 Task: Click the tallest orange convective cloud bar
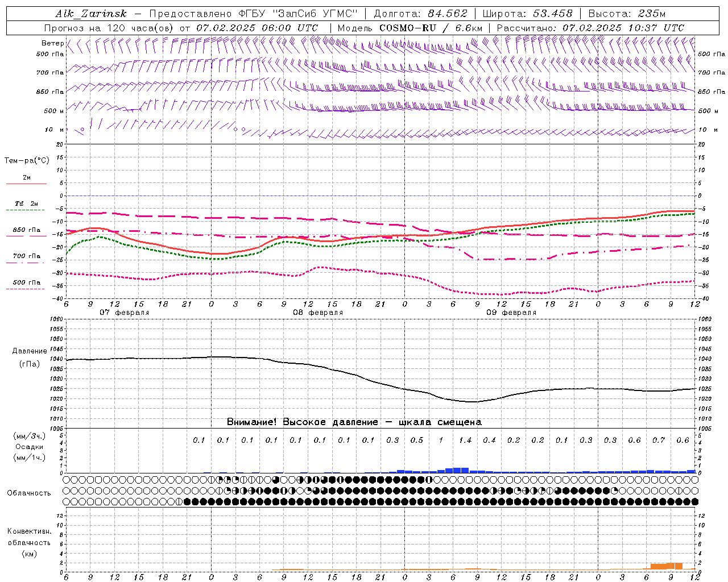pos(679,566)
